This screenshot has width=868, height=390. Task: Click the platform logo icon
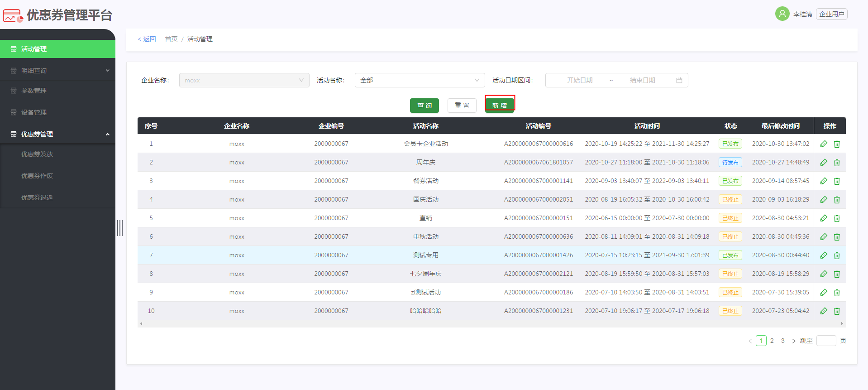click(x=13, y=16)
